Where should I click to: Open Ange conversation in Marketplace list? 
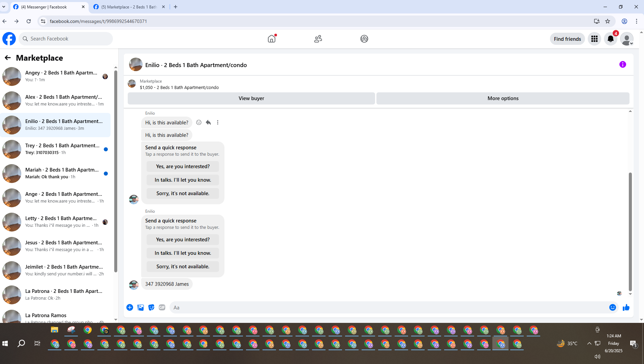pos(55,198)
